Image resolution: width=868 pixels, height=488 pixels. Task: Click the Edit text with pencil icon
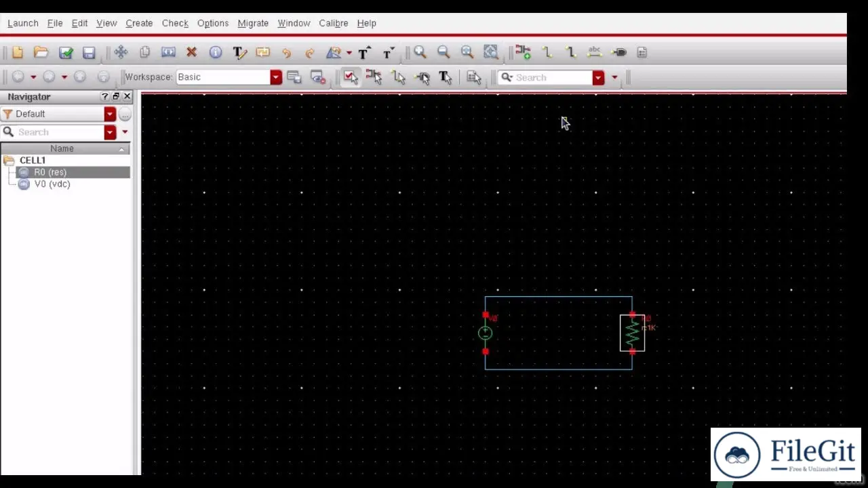pos(239,52)
